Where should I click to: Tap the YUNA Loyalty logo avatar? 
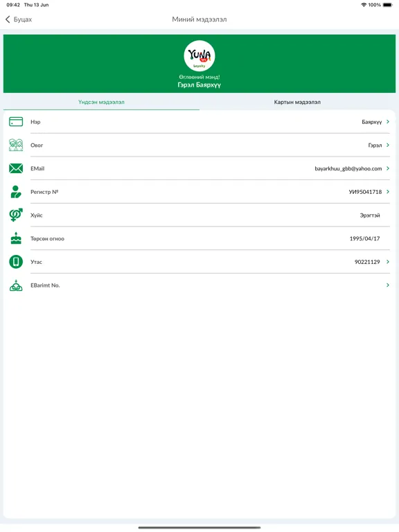point(199,55)
